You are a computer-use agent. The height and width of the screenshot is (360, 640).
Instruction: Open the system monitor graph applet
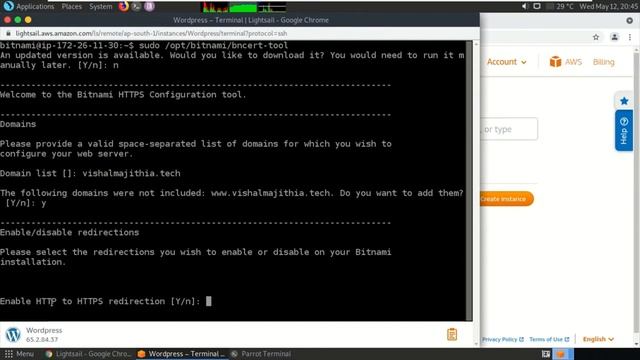tap(244, 7)
